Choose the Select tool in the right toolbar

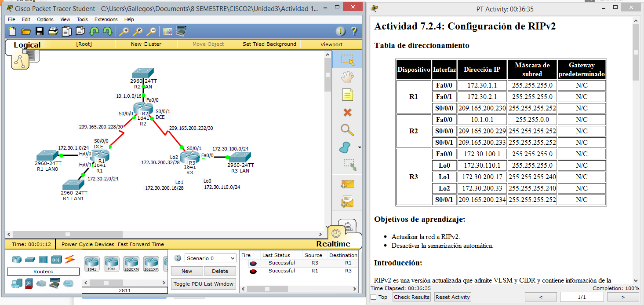pos(347,60)
